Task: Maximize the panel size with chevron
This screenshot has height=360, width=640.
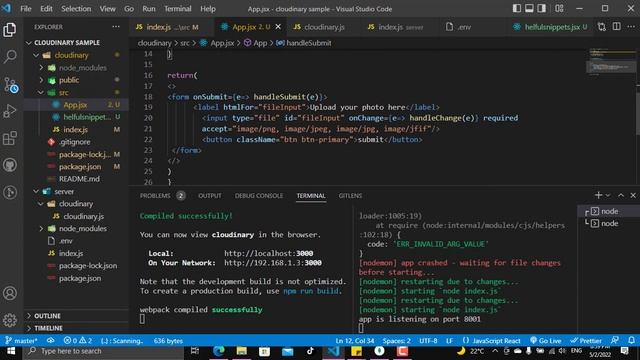Action: click(621, 196)
